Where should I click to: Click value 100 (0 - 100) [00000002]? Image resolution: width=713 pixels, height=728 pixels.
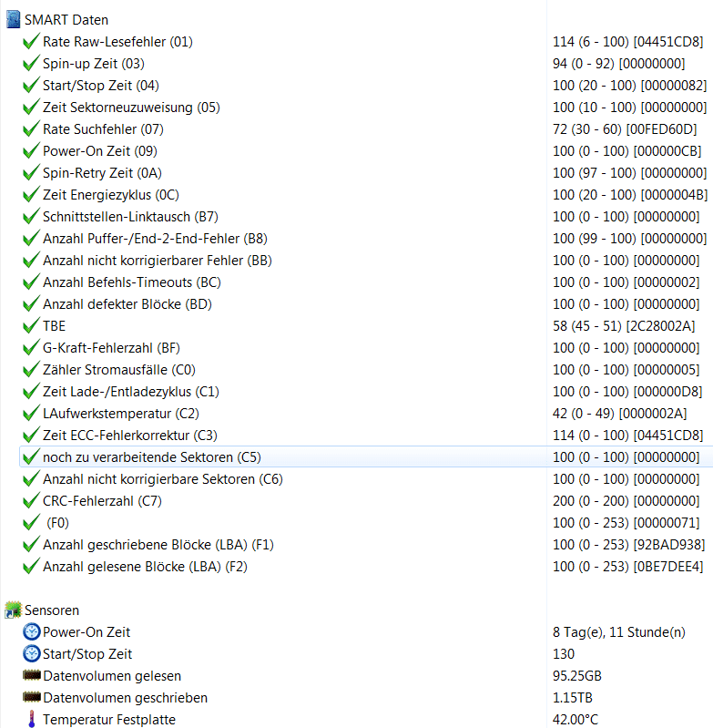(626, 282)
